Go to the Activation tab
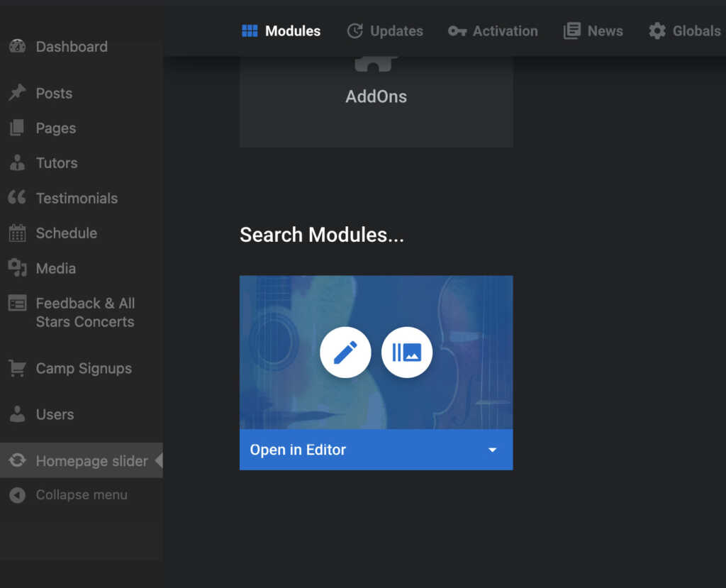The image size is (726, 588). pyautogui.click(x=493, y=31)
